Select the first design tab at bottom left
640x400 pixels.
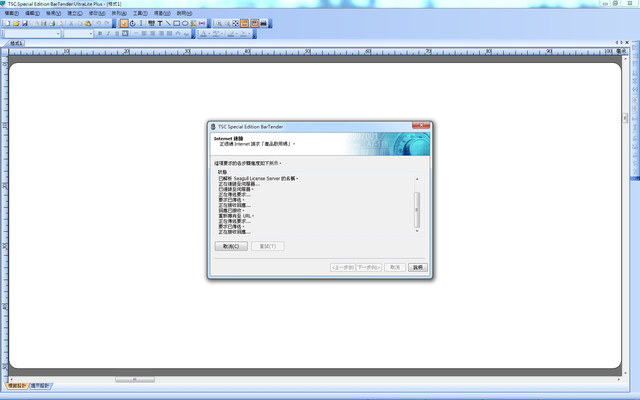(x=17, y=386)
